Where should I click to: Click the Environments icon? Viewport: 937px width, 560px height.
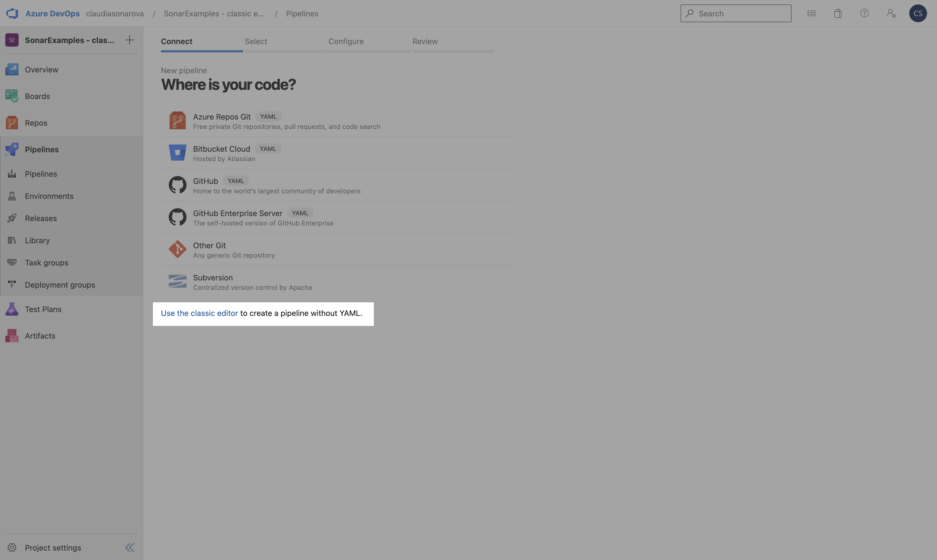(12, 196)
